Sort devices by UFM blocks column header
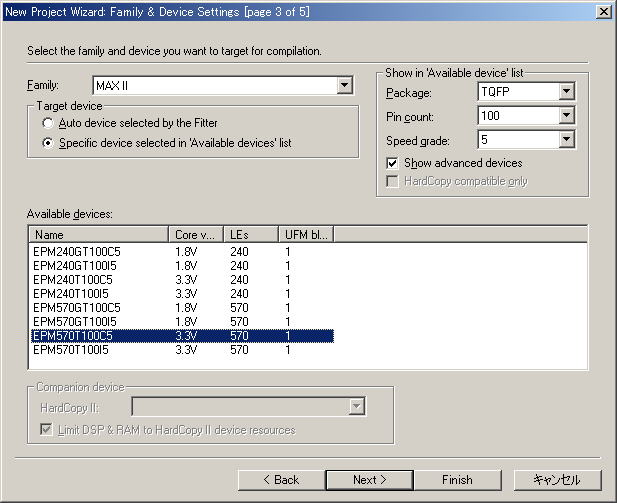The width and height of the screenshot is (617, 503). click(306, 235)
